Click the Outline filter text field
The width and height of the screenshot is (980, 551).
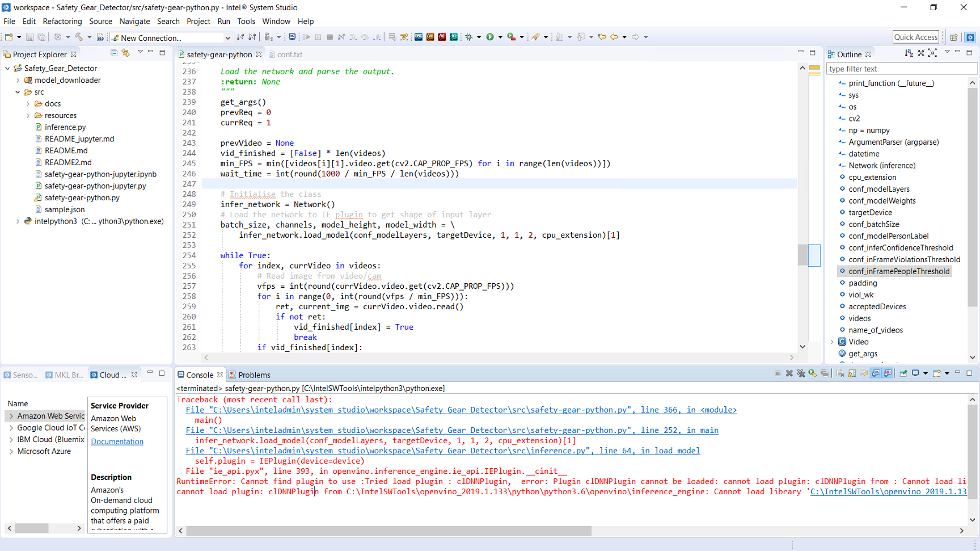(x=902, y=69)
